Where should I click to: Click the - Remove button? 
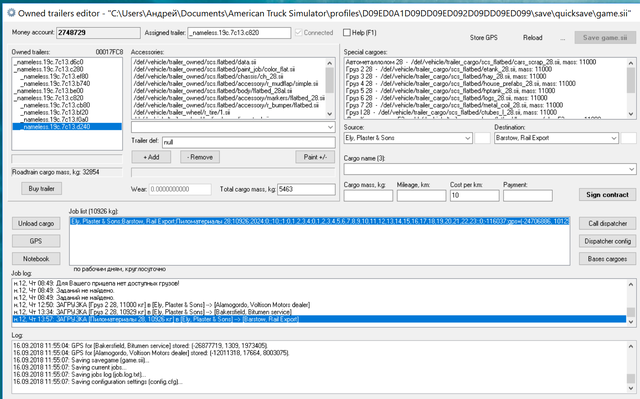[x=200, y=157]
